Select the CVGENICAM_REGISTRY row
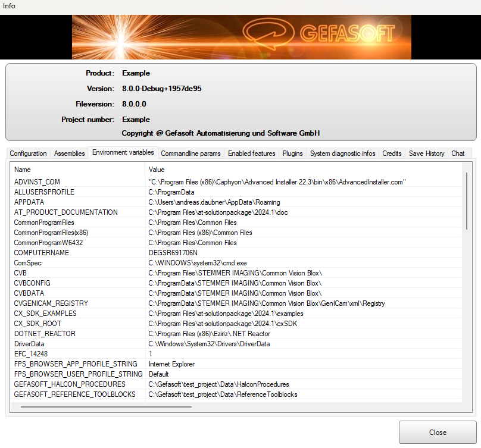481x448 pixels. pos(236,303)
